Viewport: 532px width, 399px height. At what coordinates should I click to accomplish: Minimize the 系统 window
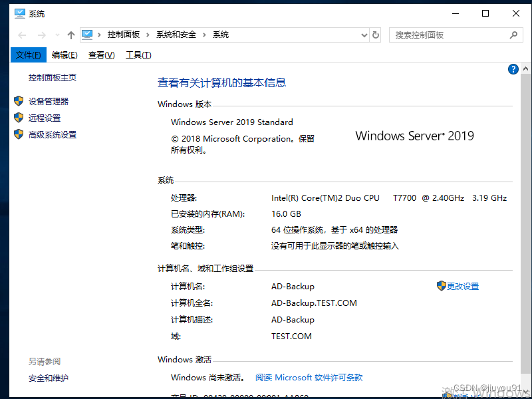(456, 13)
